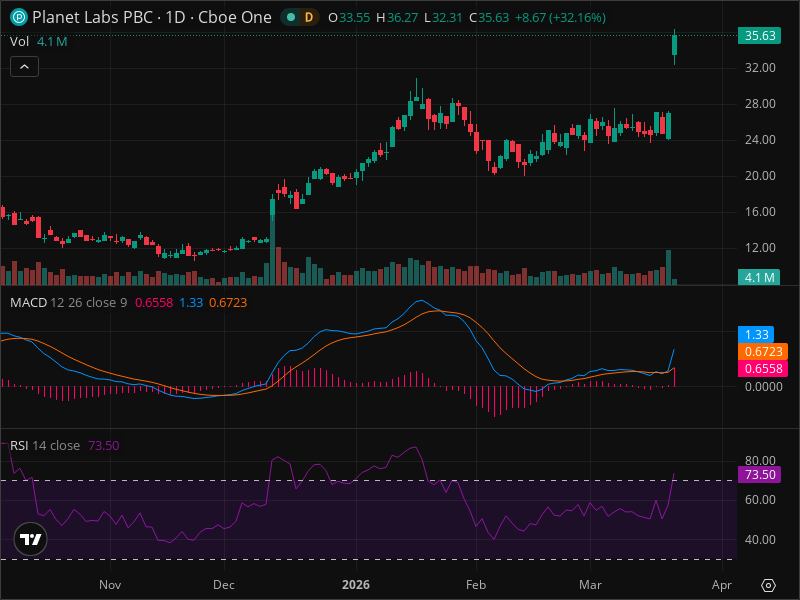Click the Vol value 4.1 M in legend
Image resolution: width=800 pixels, height=600 pixels.
(52, 41)
